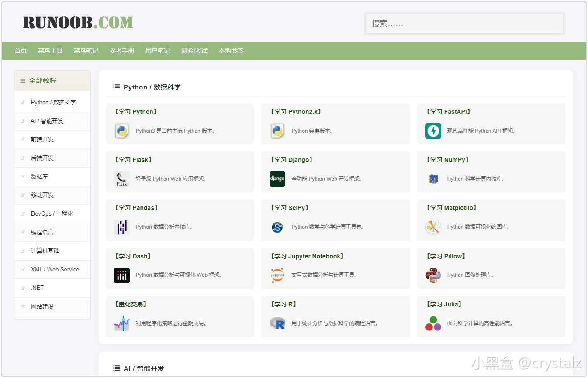Viewport: 588px width, 378px height.
Task: Open 参考手册 in the navigation bar
Action: [x=122, y=51]
